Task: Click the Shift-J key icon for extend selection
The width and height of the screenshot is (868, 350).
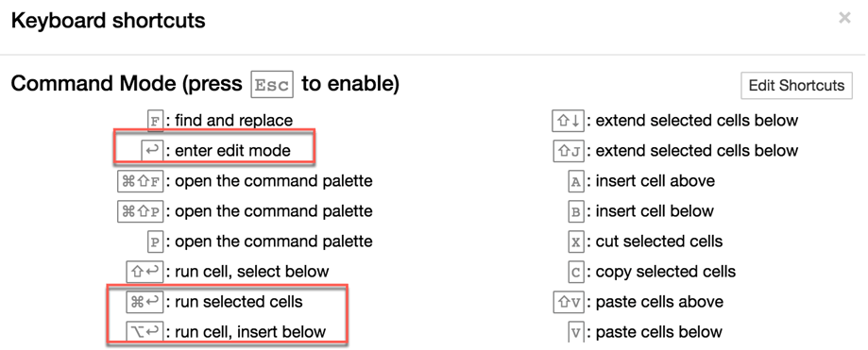Action: pos(569,150)
